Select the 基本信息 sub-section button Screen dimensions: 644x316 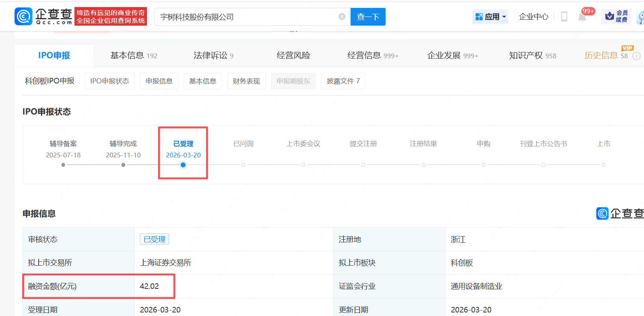pos(203,81)
